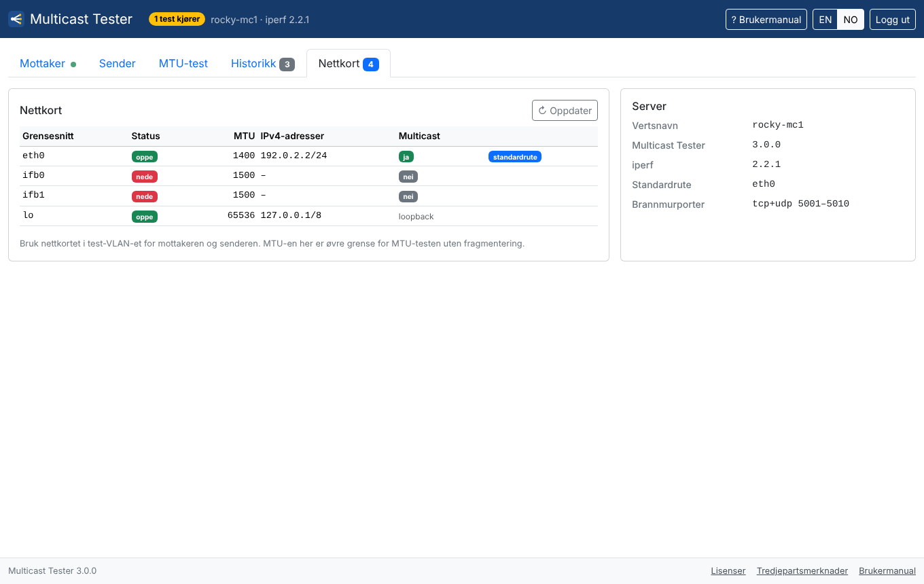Screen dimensions: 924x584
Task: Click the eth0 interface name
Action: [x=33, y=156]
